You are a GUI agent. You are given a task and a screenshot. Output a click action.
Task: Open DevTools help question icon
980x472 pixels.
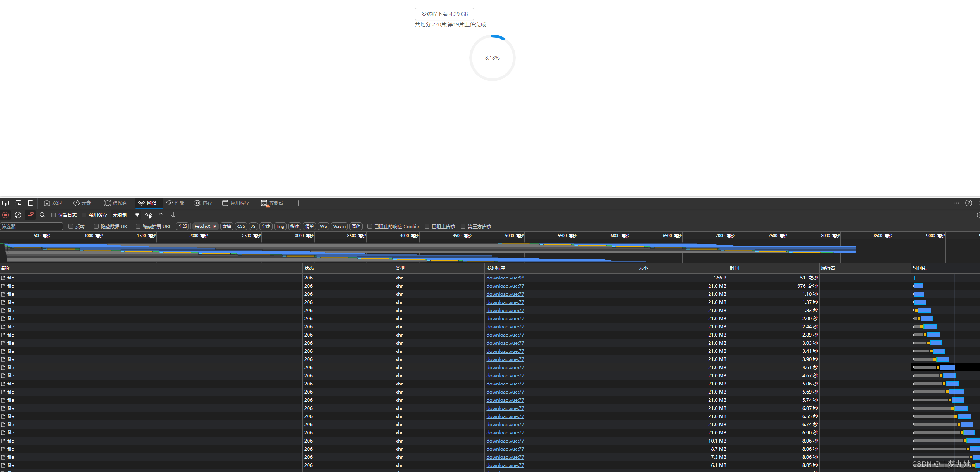click(x=969, y=203)
